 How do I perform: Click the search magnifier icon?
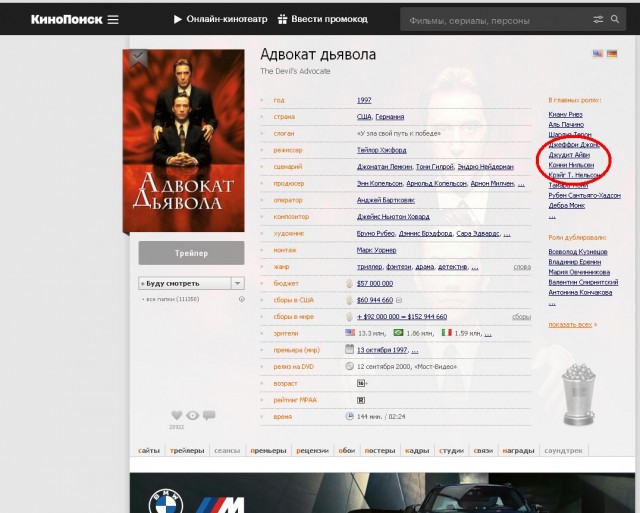[x=615, y=19]
